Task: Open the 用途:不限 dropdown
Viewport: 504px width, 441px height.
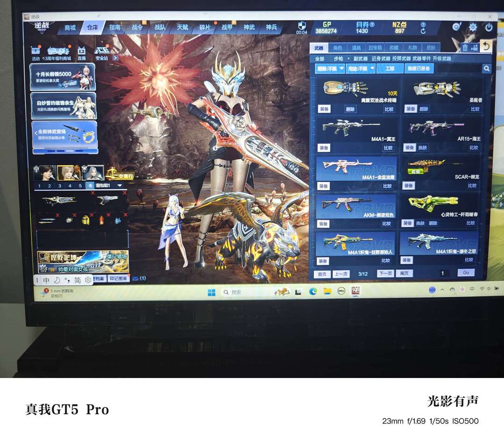Action: pos(360,69)
